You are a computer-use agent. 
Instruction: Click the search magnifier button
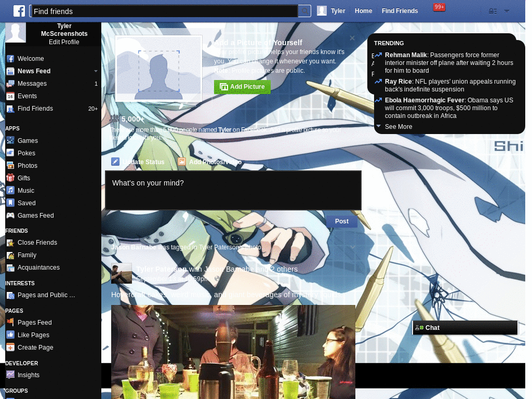click(304, 11)
